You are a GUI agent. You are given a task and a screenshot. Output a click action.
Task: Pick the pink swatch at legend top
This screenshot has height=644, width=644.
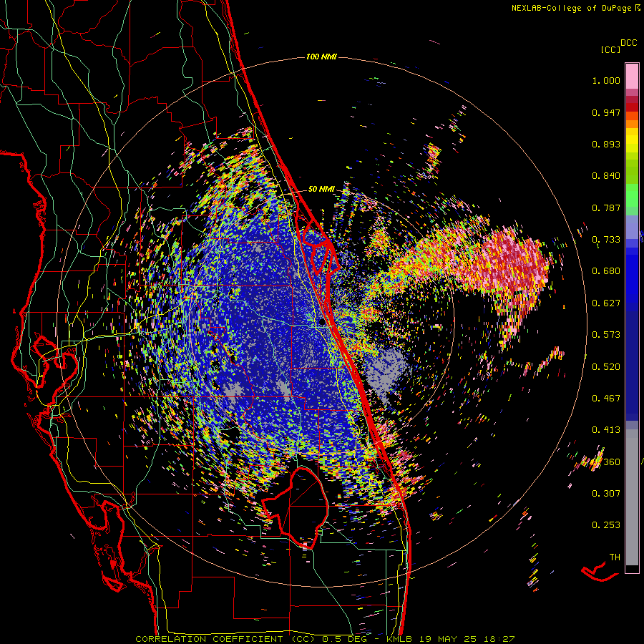(632, 76)
